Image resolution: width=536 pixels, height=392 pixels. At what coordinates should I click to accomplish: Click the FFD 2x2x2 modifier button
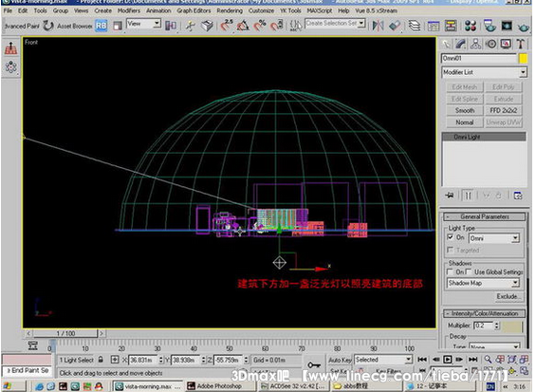point(504,110)
